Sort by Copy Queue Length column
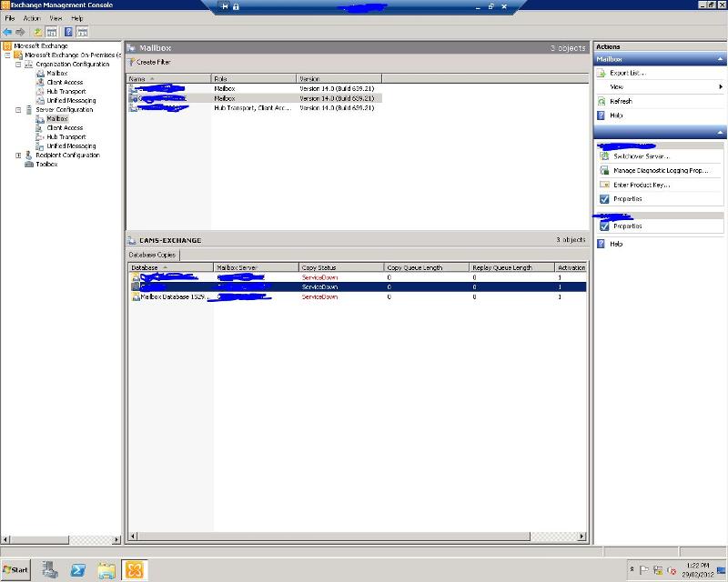The width and height of the screenshot is (728, 582). 427,267
